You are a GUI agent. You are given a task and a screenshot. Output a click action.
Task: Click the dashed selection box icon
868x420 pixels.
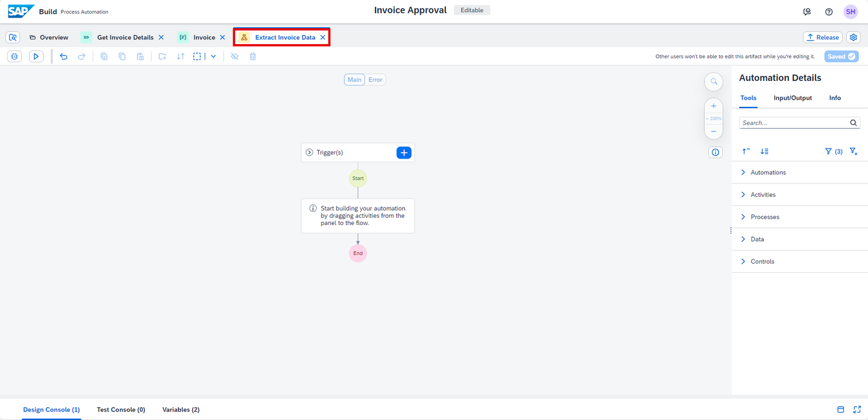click(x=197, y=56)
